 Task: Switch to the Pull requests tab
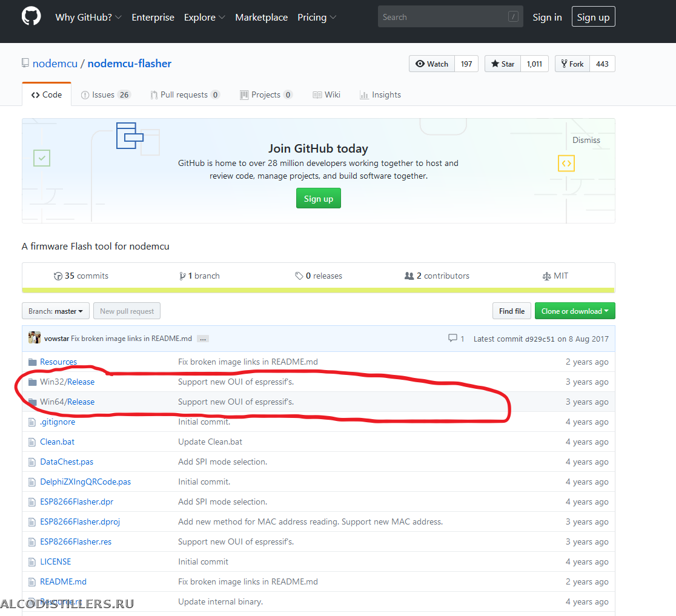pyautogui.click(x=185, y=94)
